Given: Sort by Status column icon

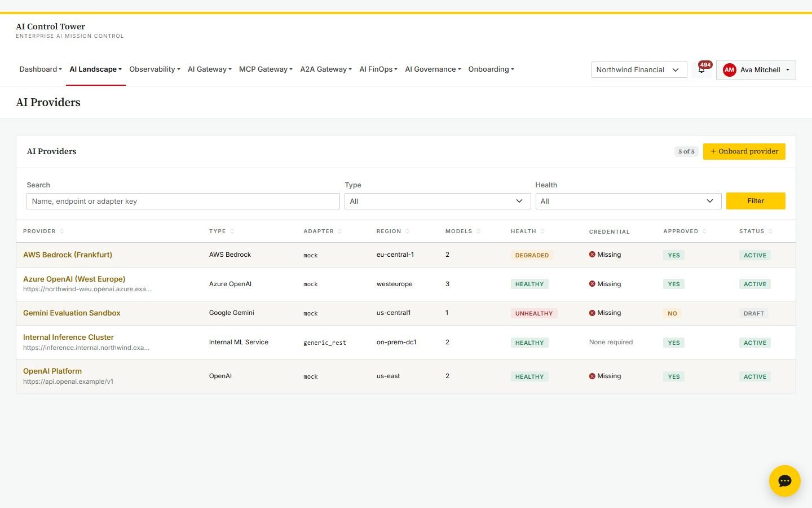Looking at the screenshot, I should tap(771, 231).
